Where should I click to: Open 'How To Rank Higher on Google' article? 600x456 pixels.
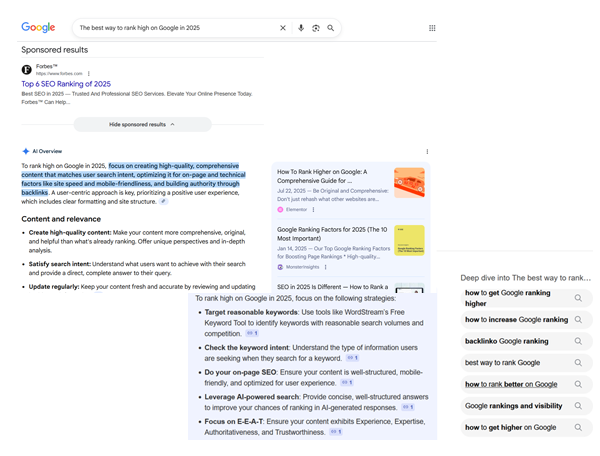[x=322, y=176]
